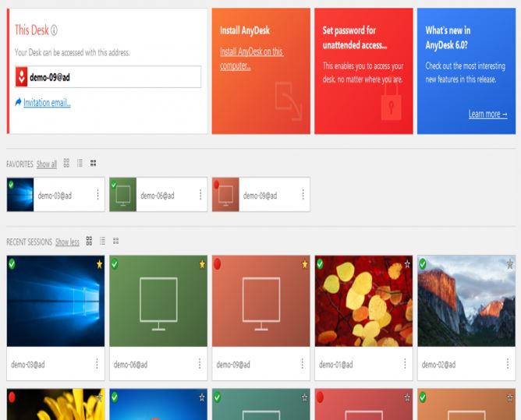The height and width of the screenshot is (420, 521).
Task: Toggle star on bottom teal session tile
Action: [305, 397]
